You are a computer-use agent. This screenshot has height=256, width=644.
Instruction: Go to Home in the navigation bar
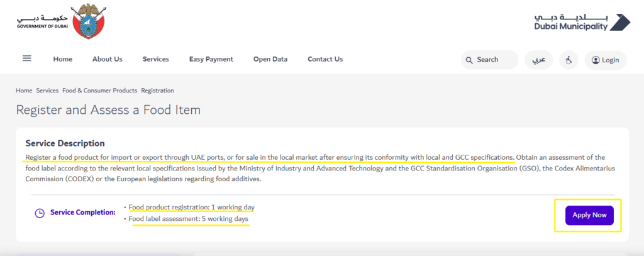(63, 59)
